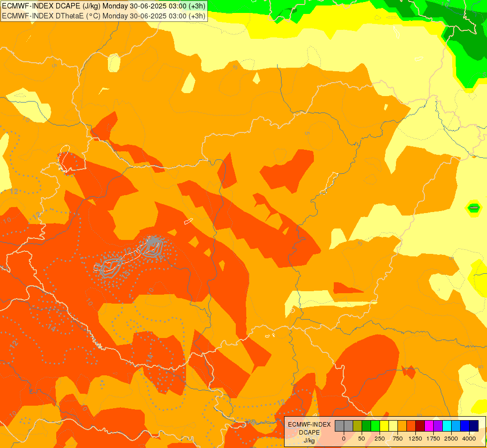Select the light blue legend swatch
This screenshot has width=487, height=448.
click(x=456, y=426)
